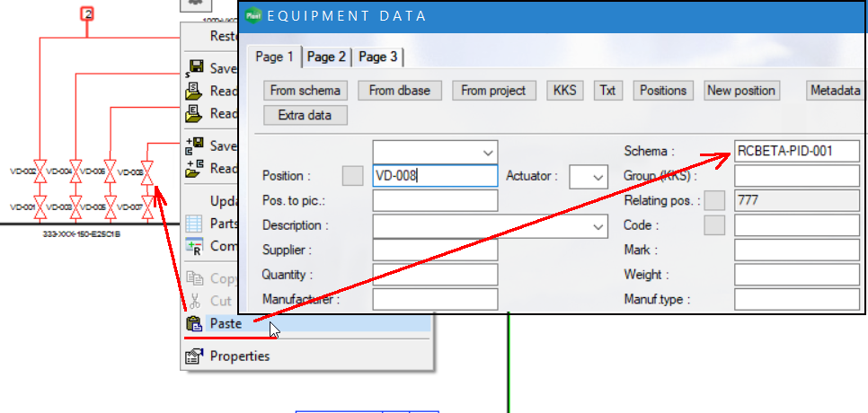
Task: Click the Save floppy icon with '+E' badge
Action: tap(194, 146)
